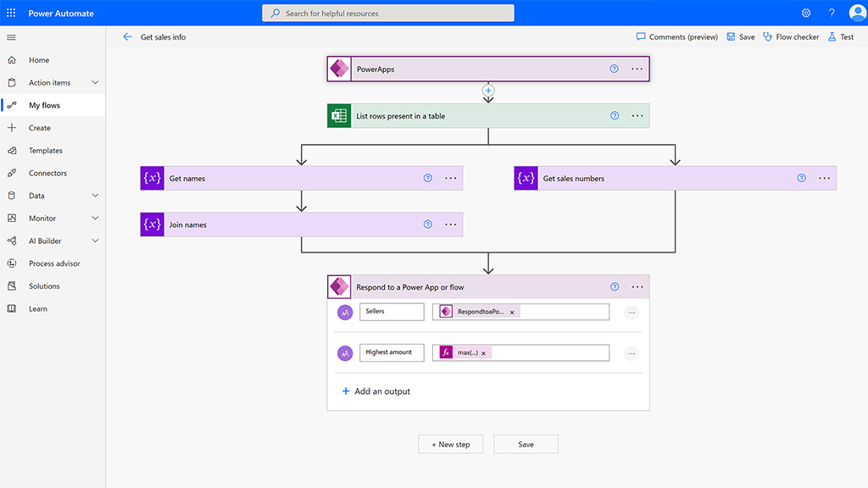Click the Sellers output name field
This screenshot has width=868, height=488.
pos(392,312)
